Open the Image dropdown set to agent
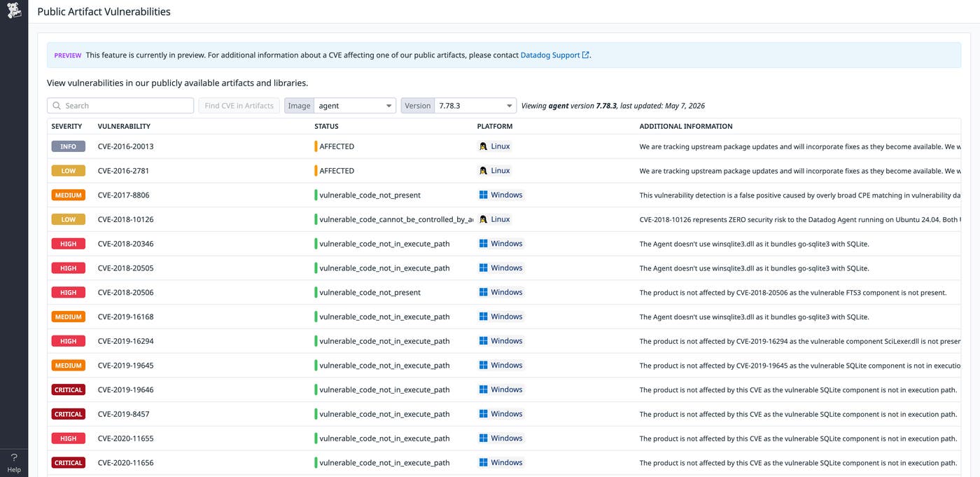 (355, 106)
